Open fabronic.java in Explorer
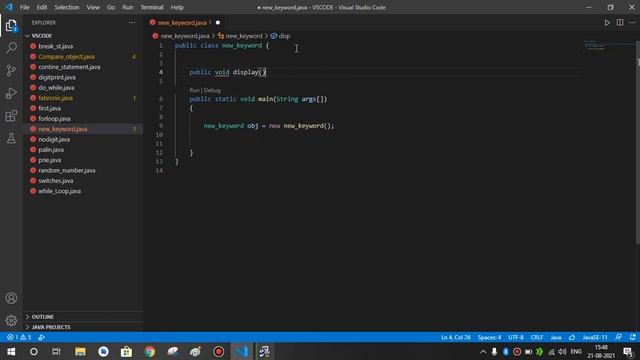Image resolution: width=640 pixels, height=360 pixels. click(x=56, y=98)
